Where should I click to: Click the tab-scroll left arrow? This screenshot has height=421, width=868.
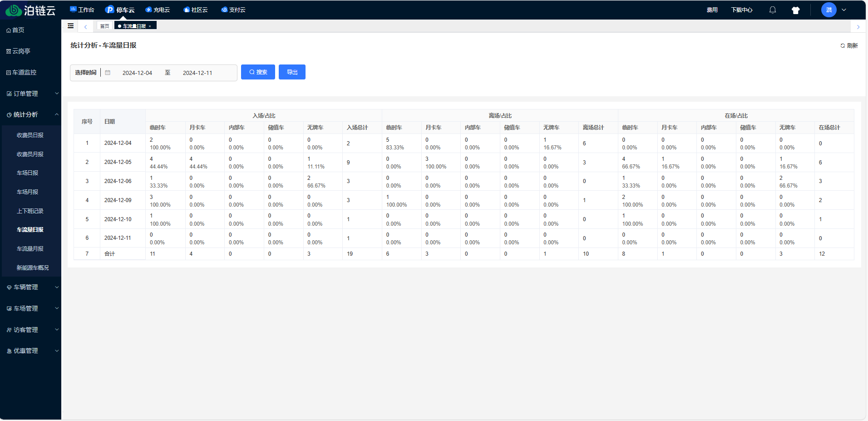[85, 26]
